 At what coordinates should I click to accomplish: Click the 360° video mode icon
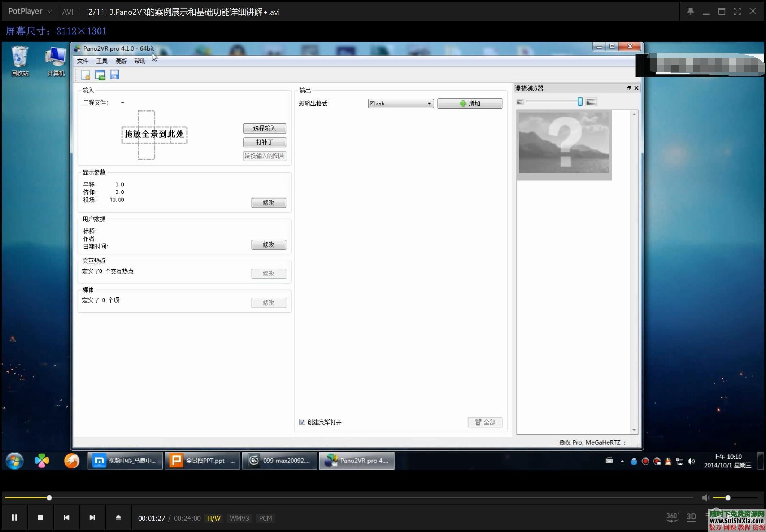pyautogui.click(x=672, y=517)
